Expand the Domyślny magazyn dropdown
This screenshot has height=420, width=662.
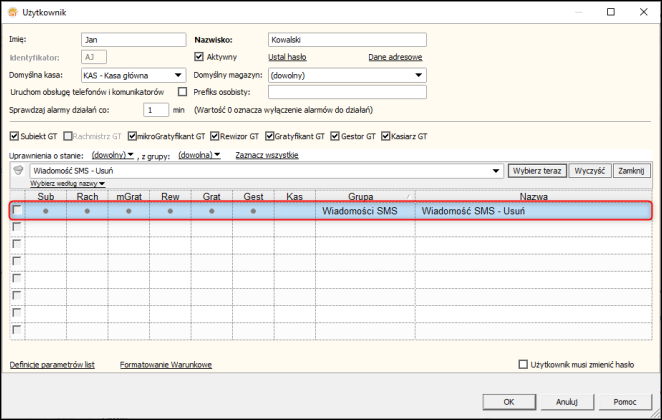[x=418, y=75]
